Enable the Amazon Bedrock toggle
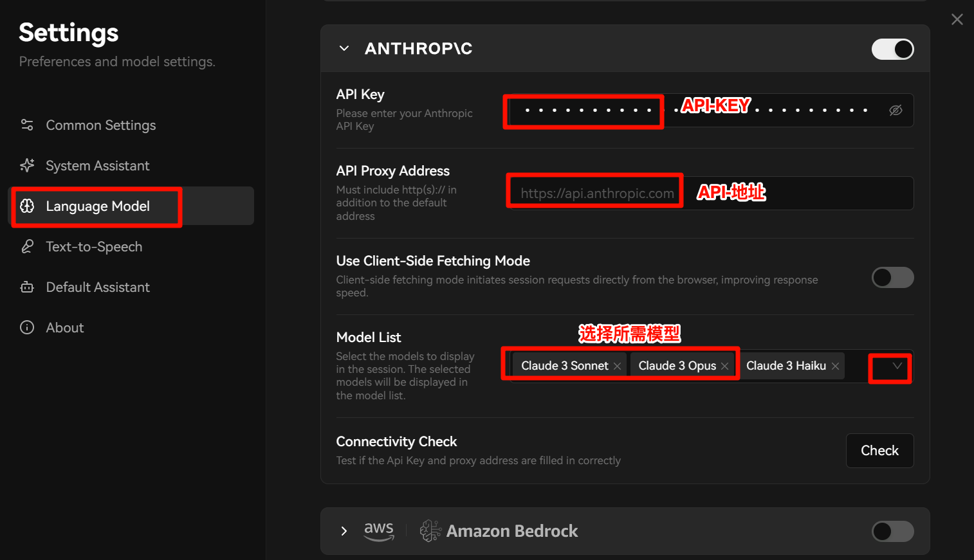Viewport: 974px width, 560px height. [893, 531]
